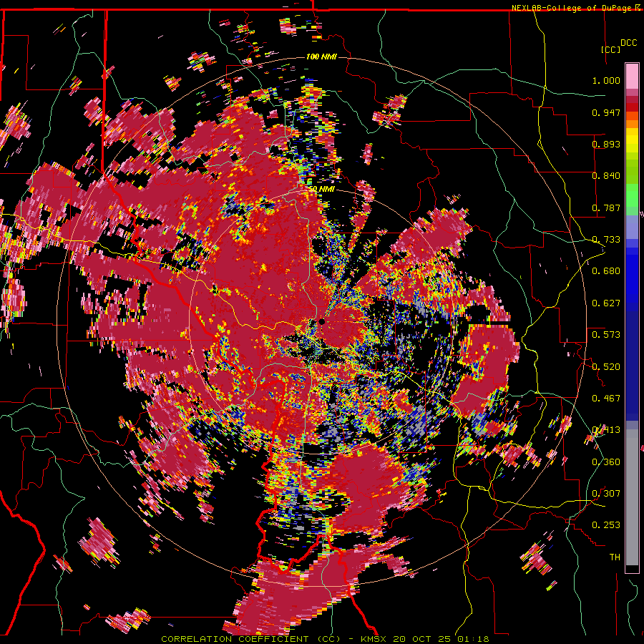The height and width of the screenshot is (644, 644).
Task: Click the NEXLAB-College of DuPage credit text
Action: click(572, 8)
